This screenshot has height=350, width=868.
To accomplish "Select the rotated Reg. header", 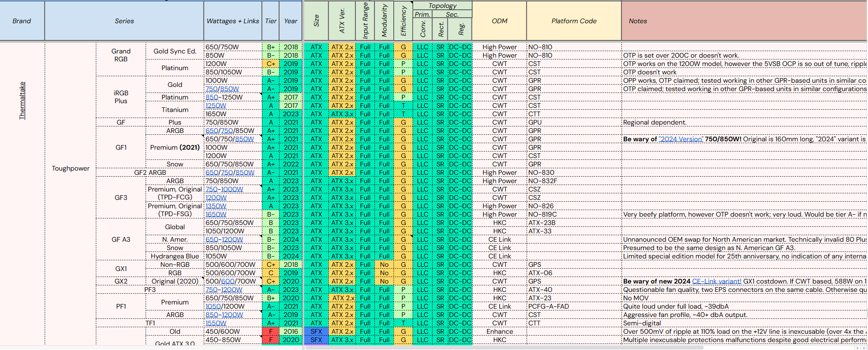I will [461, 29].
